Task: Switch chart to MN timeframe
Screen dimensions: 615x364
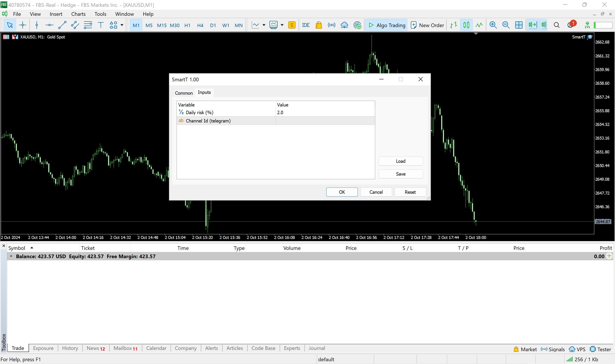Action: click(x=239, y=25)
